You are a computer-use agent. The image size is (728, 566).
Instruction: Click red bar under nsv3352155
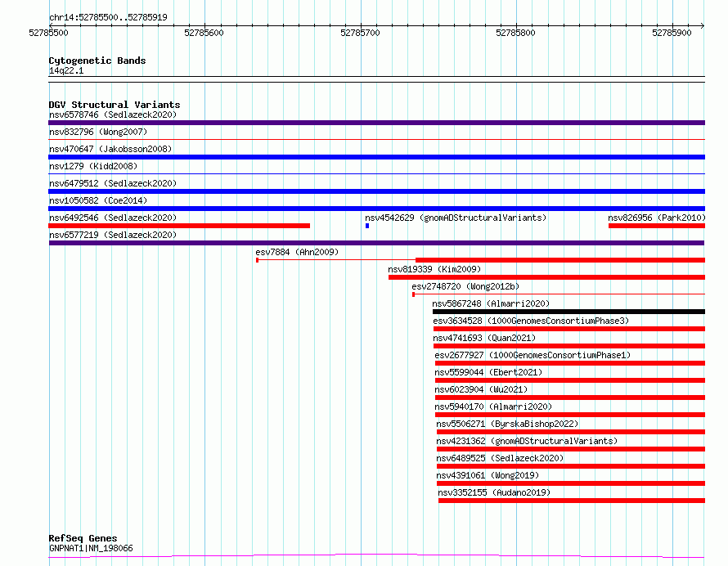[572, 501]
